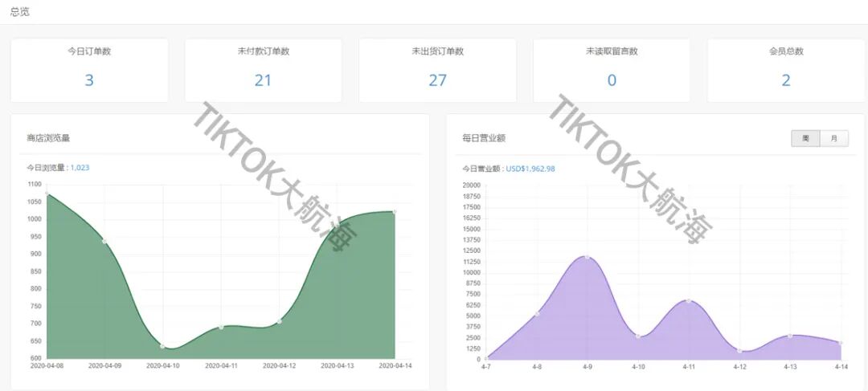Open the 会员总数 card showing 2

[786, 70]
